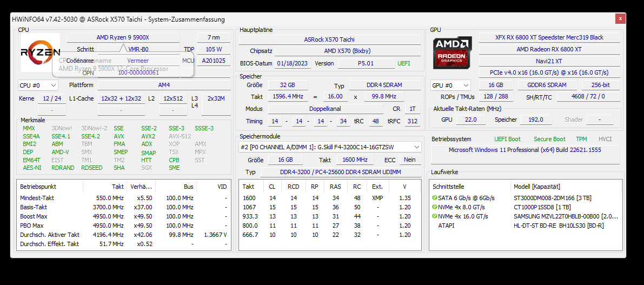Viewport: 644px width, 285px height.
Task: Click DDR4-3200 / PC4-25600 module type field
Action: [341, 172]
